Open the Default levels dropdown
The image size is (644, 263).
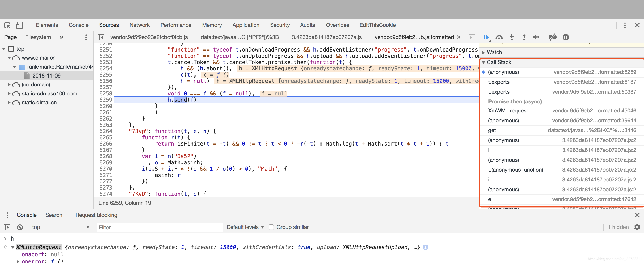tap(245, 227)
